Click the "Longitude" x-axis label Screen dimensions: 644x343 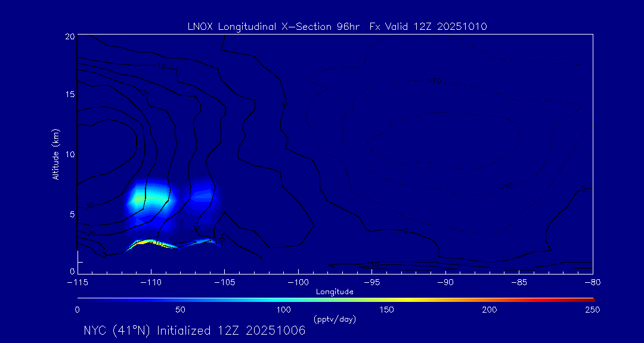tap(335, 292)
